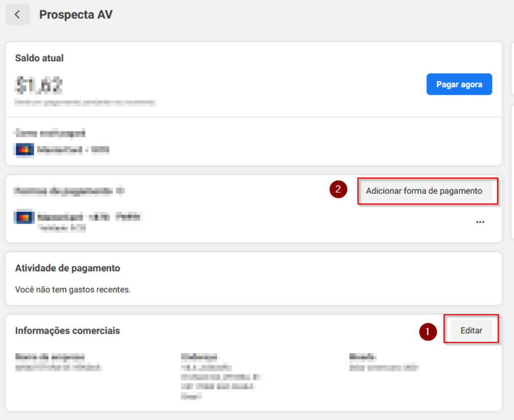Open the three-dot options for saved card

[x=480, y=222]
